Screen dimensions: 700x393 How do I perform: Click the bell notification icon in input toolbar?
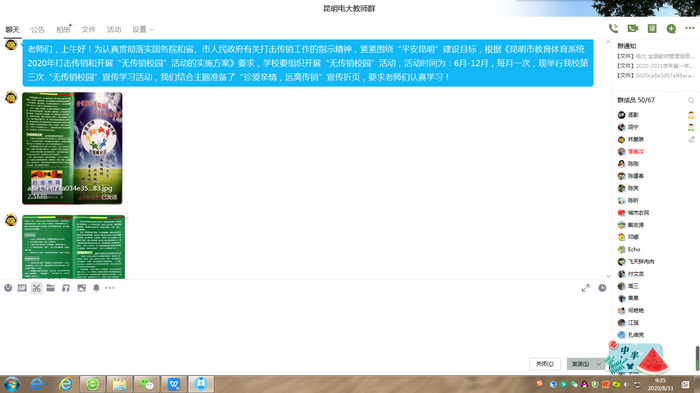[x=96, y=288]
